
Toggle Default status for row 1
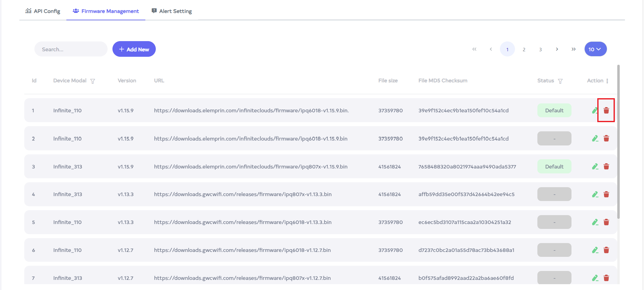[554, 110]
